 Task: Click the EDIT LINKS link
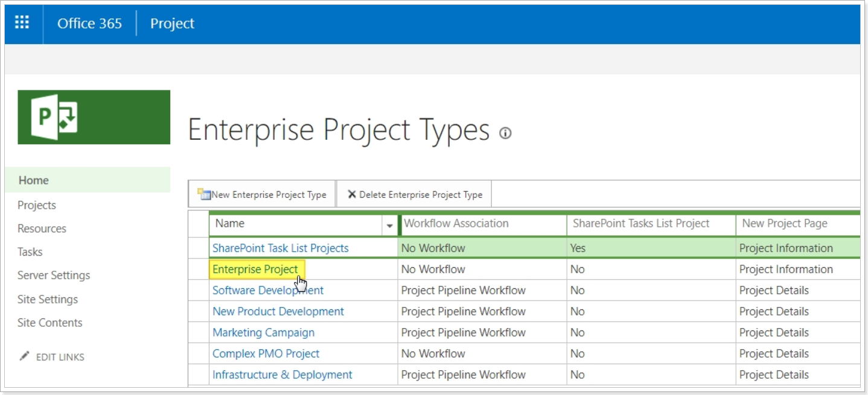(60, 357)
